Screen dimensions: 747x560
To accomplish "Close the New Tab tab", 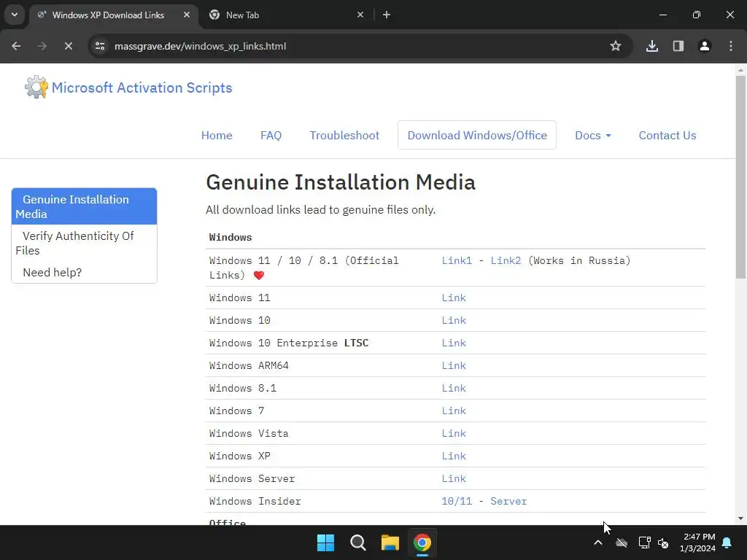I will [360, 15].
